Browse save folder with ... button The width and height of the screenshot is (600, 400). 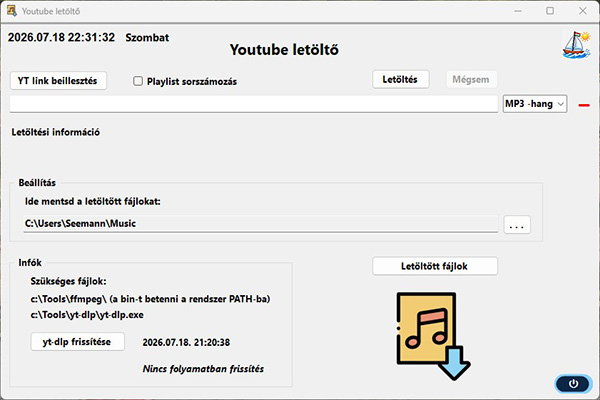[x=517, y=224]
